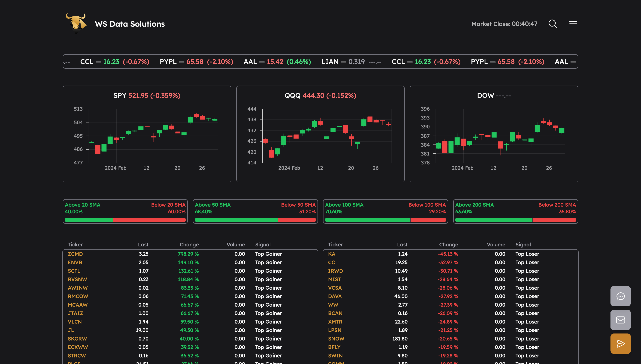641x364 pixels.
Task: Sort gainers table by Last column
Action: coord(143,245)
